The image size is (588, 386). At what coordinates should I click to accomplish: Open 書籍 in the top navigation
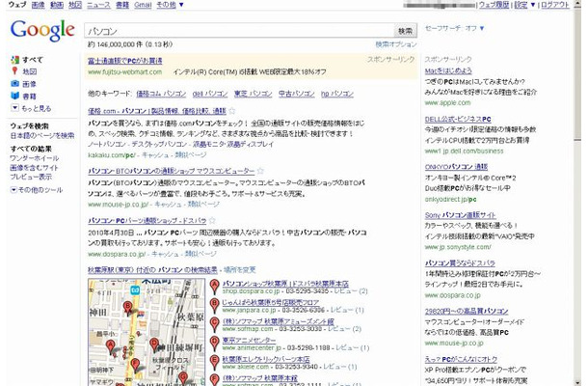(x=122, y=5)
